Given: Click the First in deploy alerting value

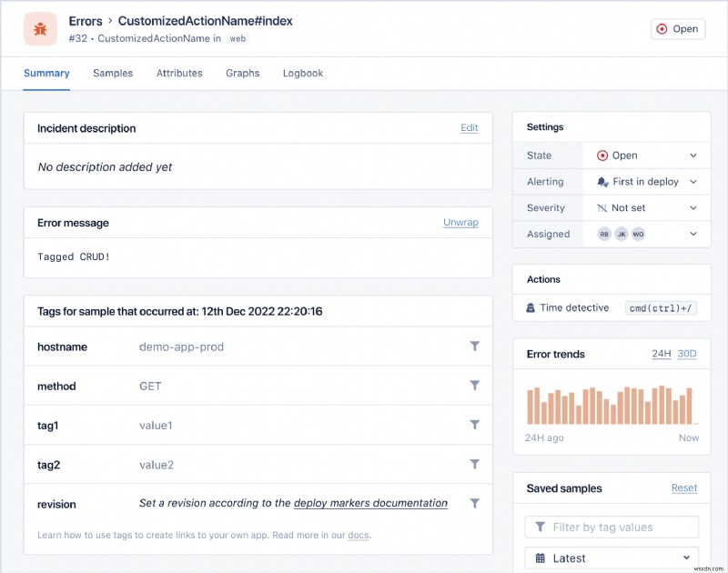Looking at the screenshot, I should click(645, 182).
